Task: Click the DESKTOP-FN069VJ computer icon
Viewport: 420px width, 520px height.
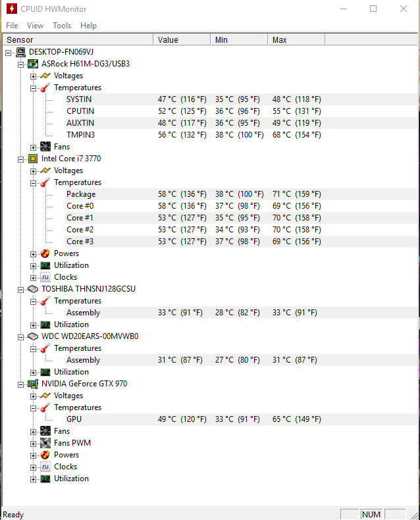Action: [20, 52]
